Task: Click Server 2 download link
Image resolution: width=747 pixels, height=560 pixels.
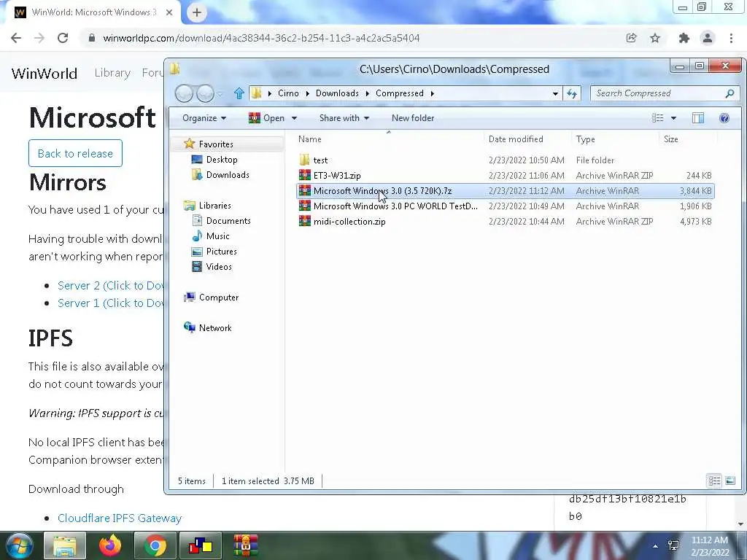Action: click(111, 285)
